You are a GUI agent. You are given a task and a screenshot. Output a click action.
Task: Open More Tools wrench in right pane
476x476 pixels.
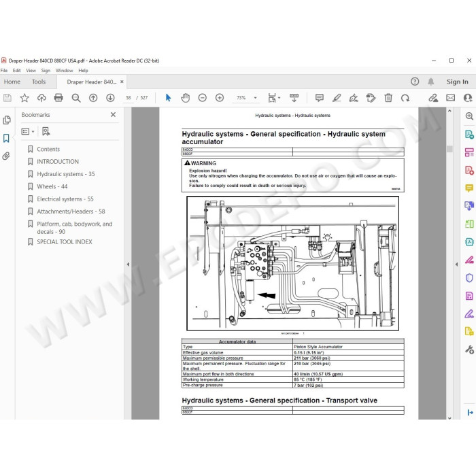[469, 350]
